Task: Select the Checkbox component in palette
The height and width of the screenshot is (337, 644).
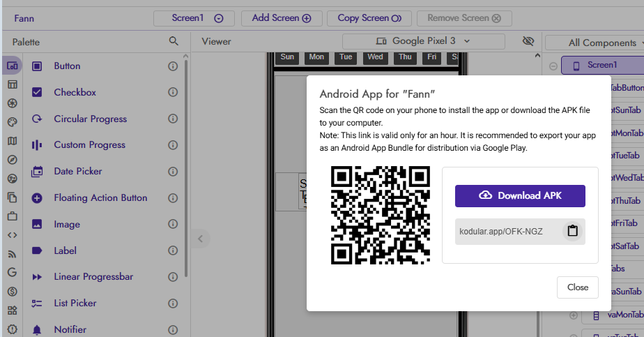Action: [75, 93]
